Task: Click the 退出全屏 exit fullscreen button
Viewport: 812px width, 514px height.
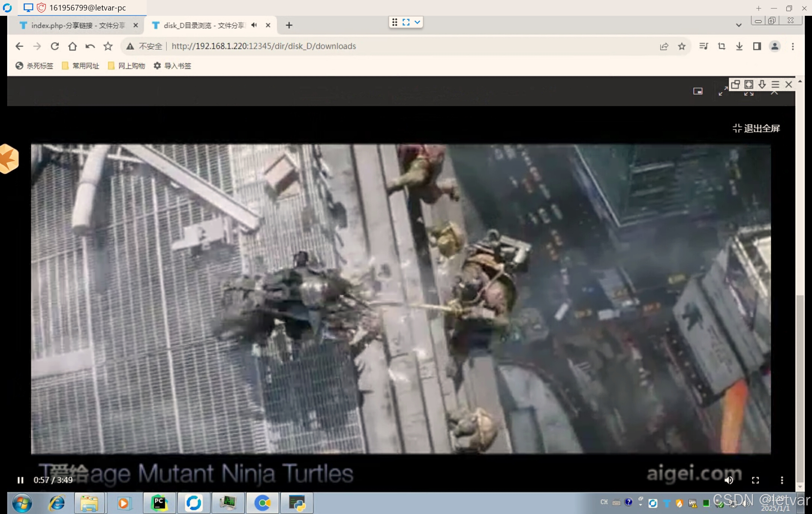Action: 756,128
